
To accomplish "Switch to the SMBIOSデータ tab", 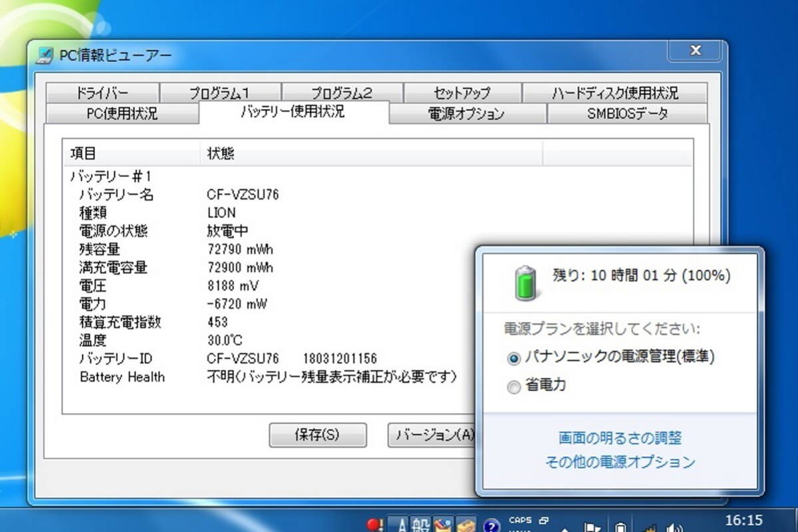I will point(627,114).
